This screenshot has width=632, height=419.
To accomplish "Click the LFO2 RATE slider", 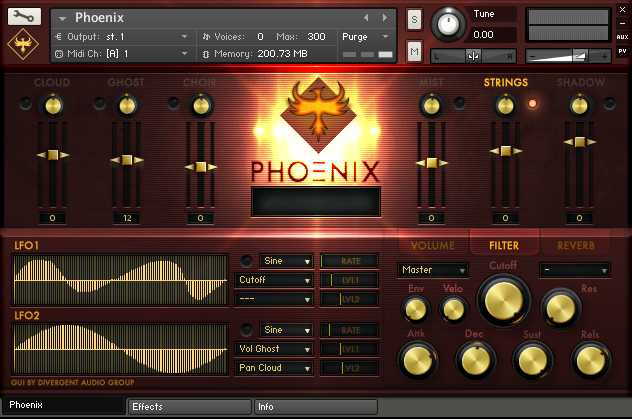I will pos(349,330).
